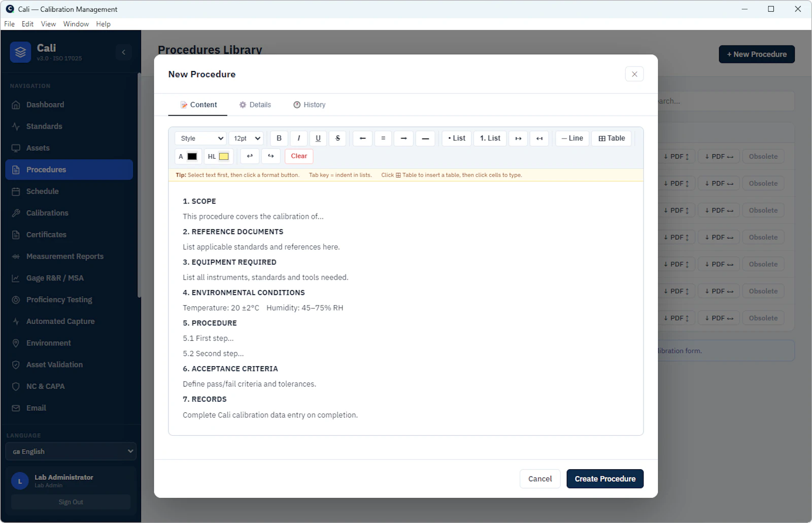The image size is (812, 523).
Task: Click the Sign Out button
Action: 71,502
